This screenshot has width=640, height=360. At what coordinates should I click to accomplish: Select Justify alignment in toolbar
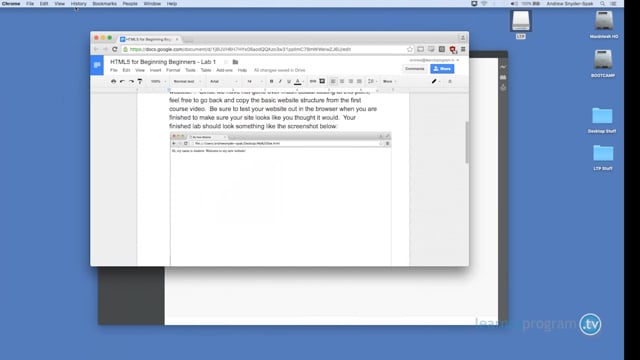click(359, 82)
